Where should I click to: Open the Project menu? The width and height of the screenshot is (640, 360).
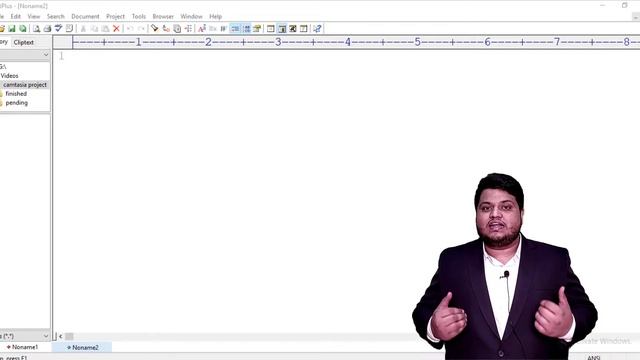[116, 16]
